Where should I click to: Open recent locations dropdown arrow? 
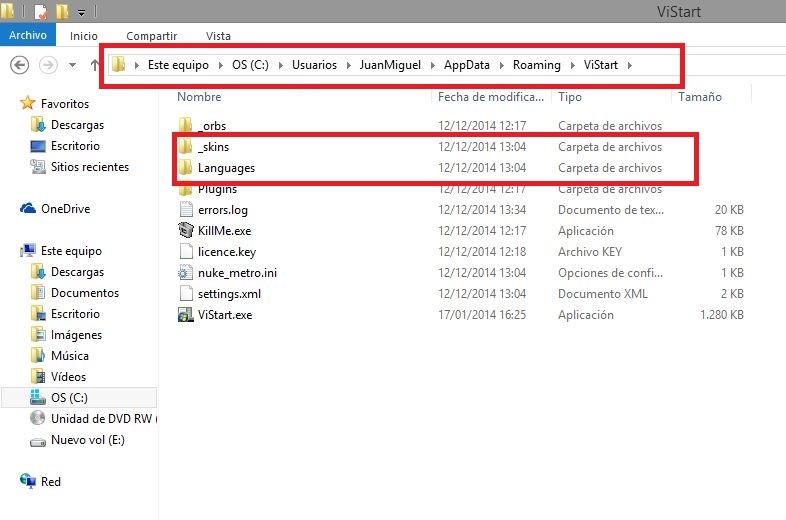(73, 65)
